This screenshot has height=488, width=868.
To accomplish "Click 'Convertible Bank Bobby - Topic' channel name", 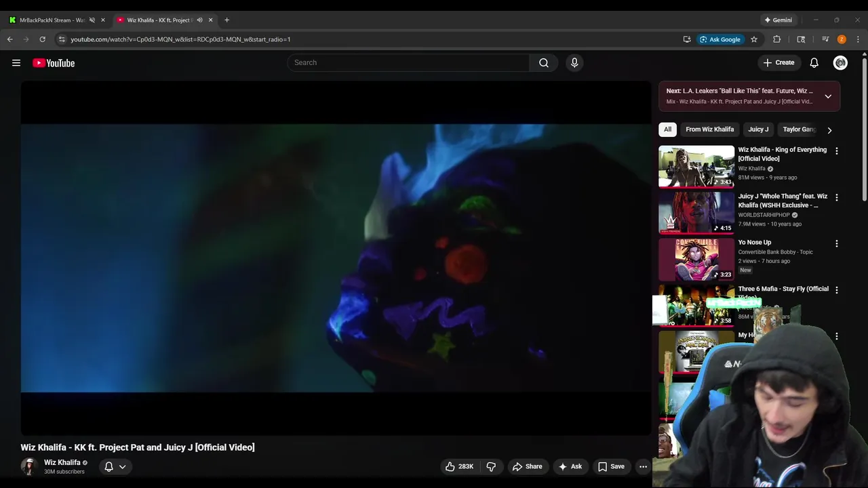I will (x=776, y=252).
